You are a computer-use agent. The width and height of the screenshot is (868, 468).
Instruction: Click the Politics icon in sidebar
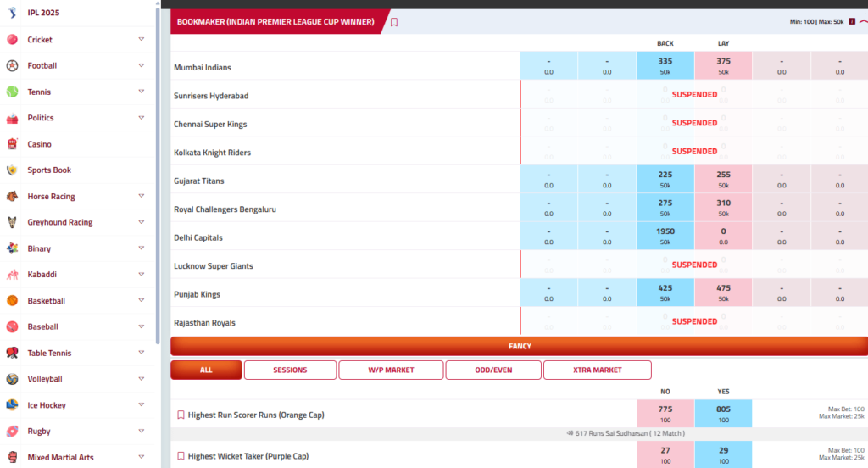[12, 118]
